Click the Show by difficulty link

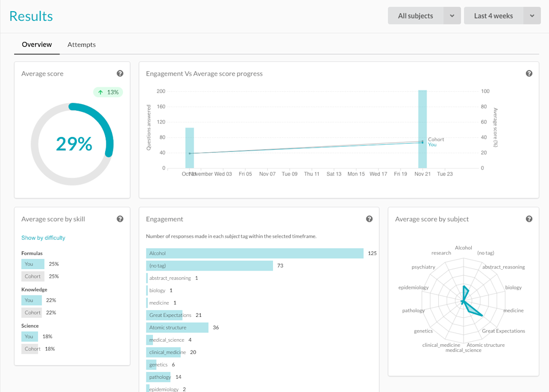pos(43,238)
